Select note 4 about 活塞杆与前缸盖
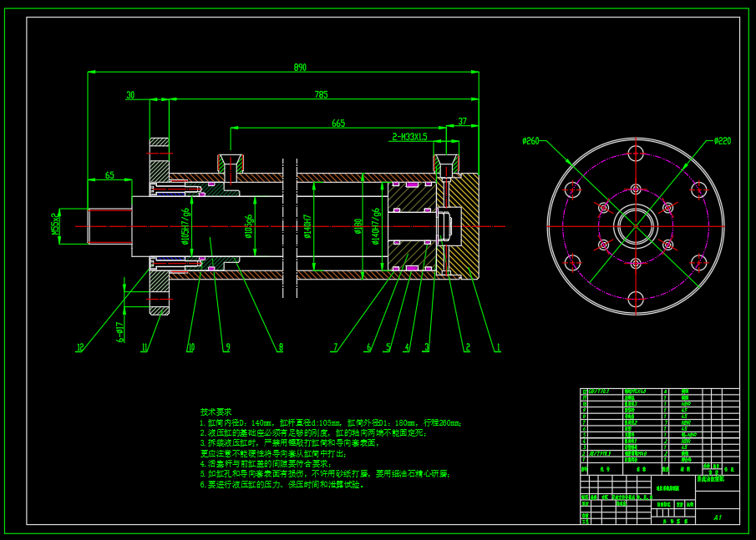This screenshot has width=756, height=540. [x=266, y=464]
